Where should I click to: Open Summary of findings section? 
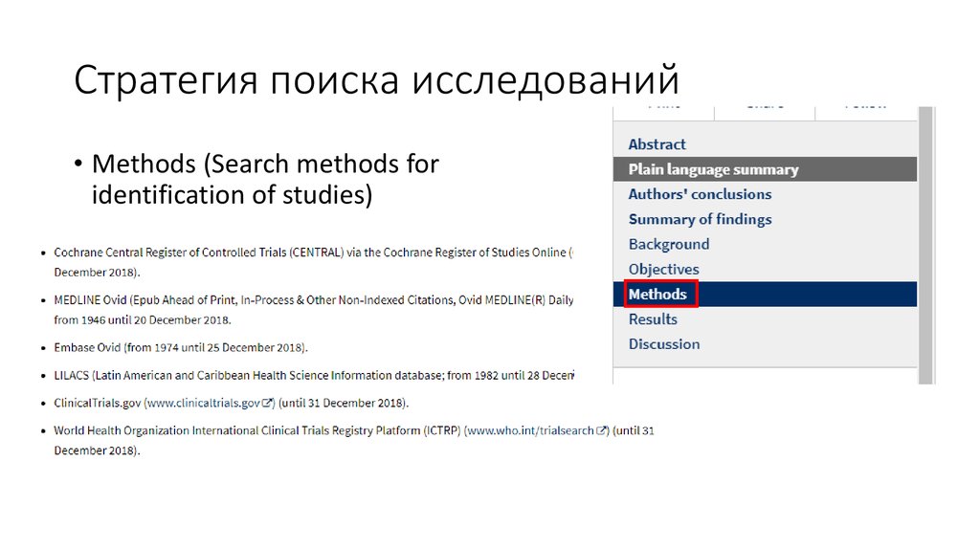tap(700, 219)
